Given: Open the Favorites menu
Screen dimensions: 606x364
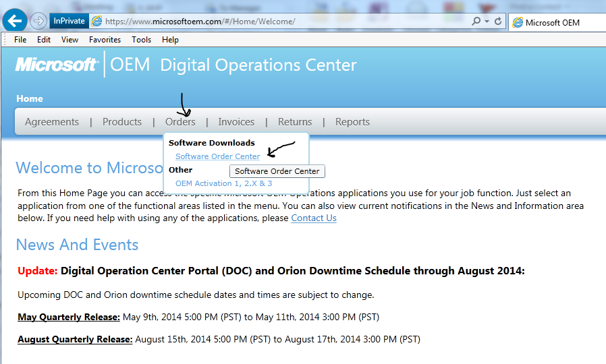Looking at the screenshot, I should click(105, 40).
